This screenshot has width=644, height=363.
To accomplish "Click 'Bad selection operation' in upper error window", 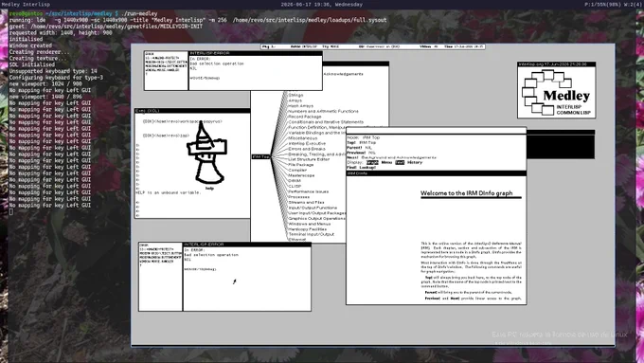I will (x=217, y=64).
